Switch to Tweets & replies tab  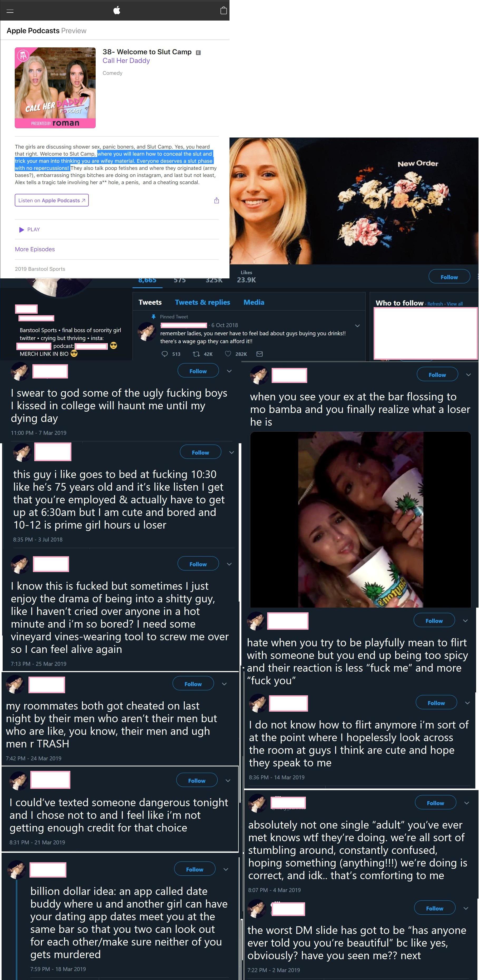202,302
